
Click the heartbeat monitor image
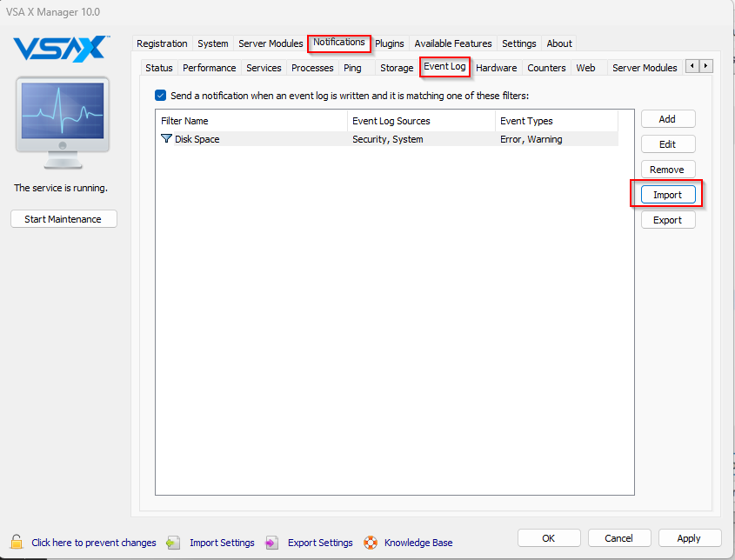coord(63,123)
